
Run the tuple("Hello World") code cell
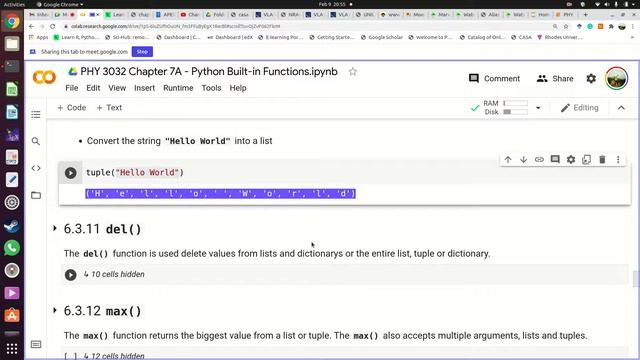[71, 173]
